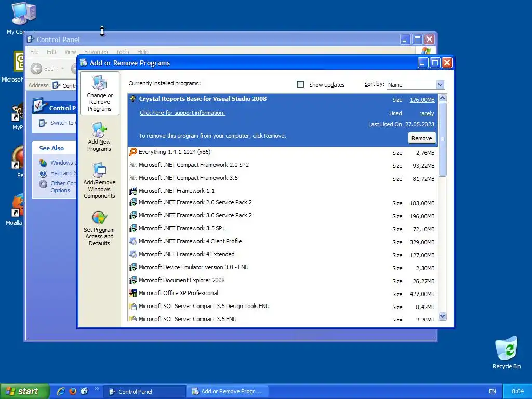Select Microsoft .NET Framework 4 Extended entry
532x399 pixels.
tap(283, 254)
